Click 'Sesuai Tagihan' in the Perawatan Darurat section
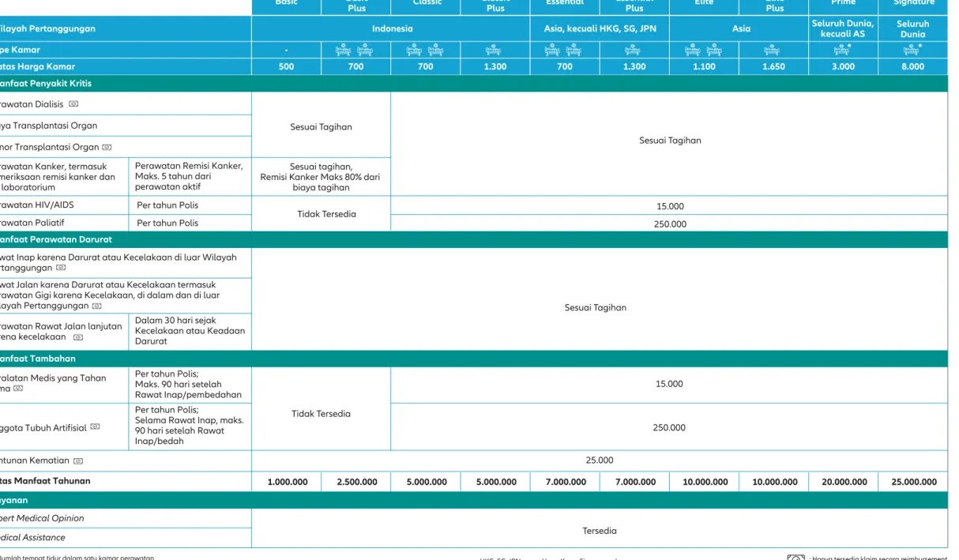959x560 pixels. click(596, 307)
